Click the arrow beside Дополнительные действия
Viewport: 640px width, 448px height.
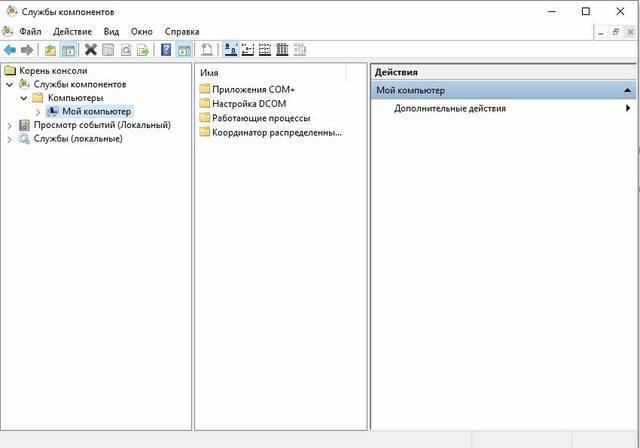pyautogui.click(x=628, y=108)
